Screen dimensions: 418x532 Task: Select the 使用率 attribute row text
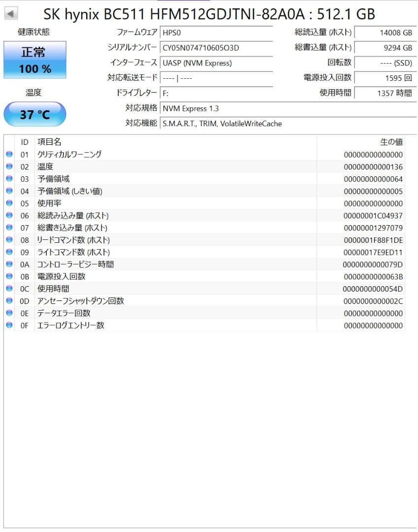point(50,203)
